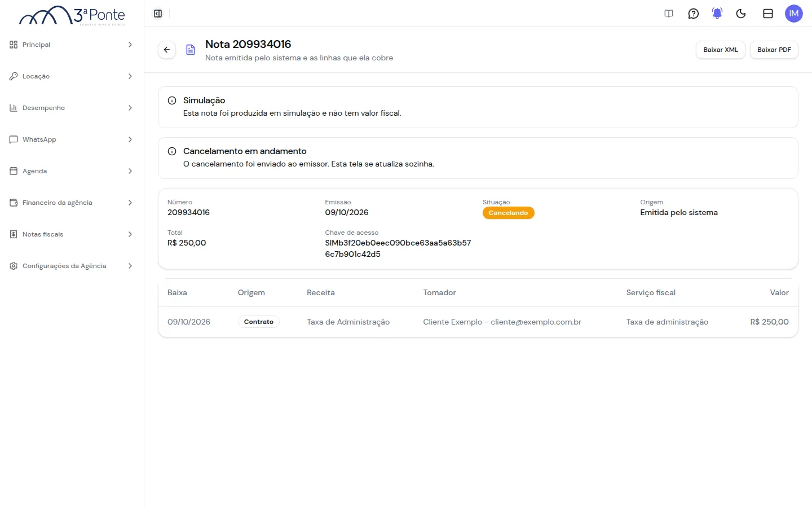812x508 pixels.
Task: Click the Simulação info icon
Action: (172, 100)
